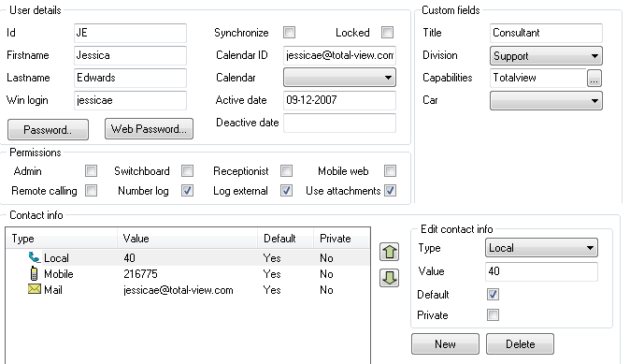644x364 pixels.
Task: Open the Division dropdown showing Support
Action: pos(546,55)
